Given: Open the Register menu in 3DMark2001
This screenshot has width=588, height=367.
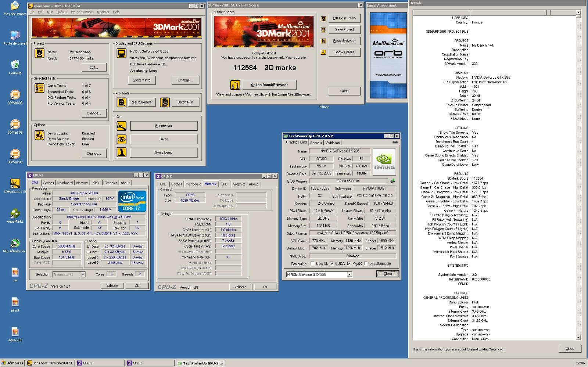Looking at the screenshot, I should (103, 12).
